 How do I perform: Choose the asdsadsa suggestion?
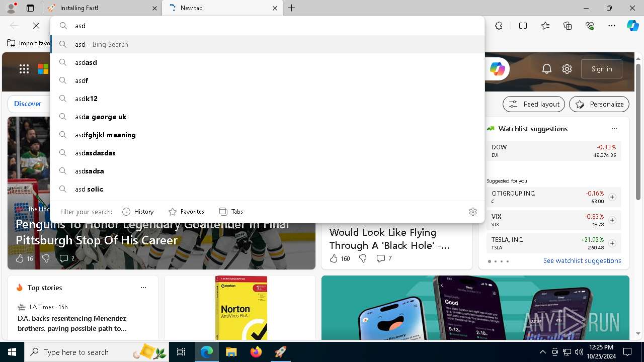[267, 171]
